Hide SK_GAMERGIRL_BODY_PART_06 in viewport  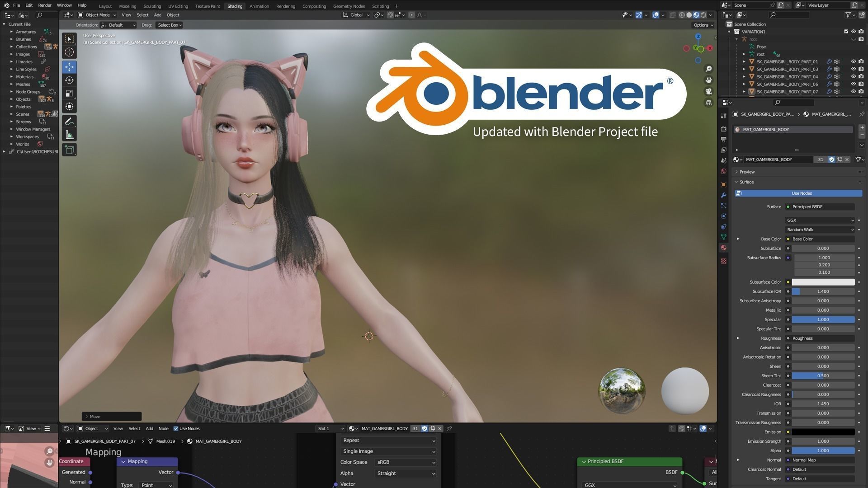854,84
